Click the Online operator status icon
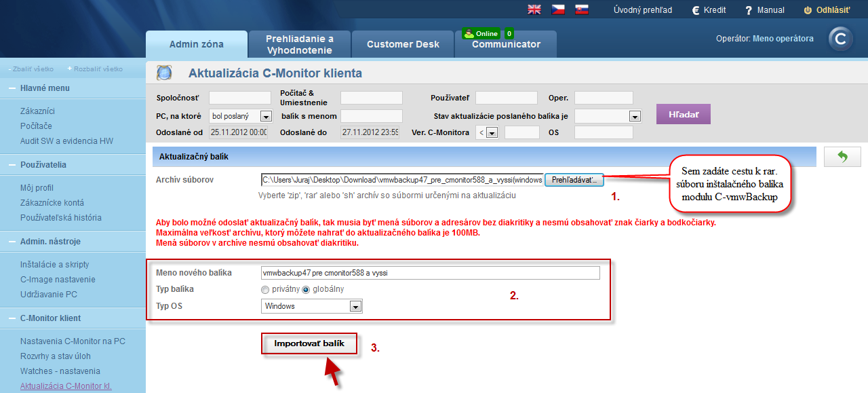 (x=469, y=33)
